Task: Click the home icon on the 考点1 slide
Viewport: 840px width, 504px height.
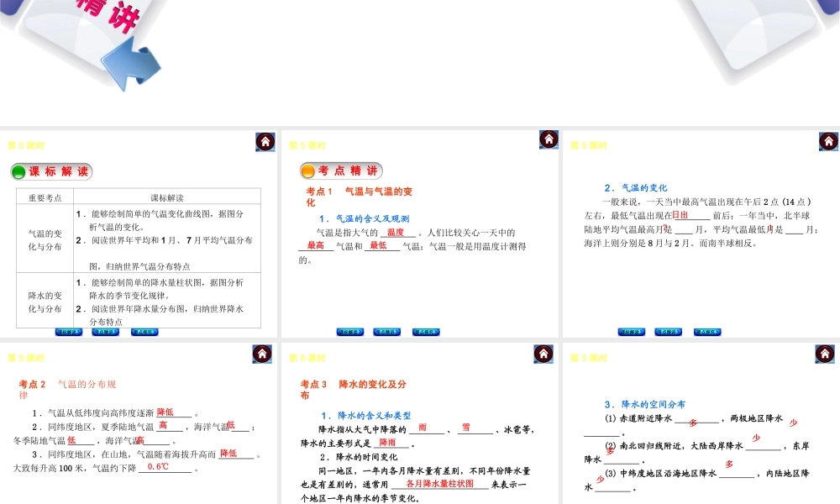Action: pyautogui.click(x=549, y=139)
